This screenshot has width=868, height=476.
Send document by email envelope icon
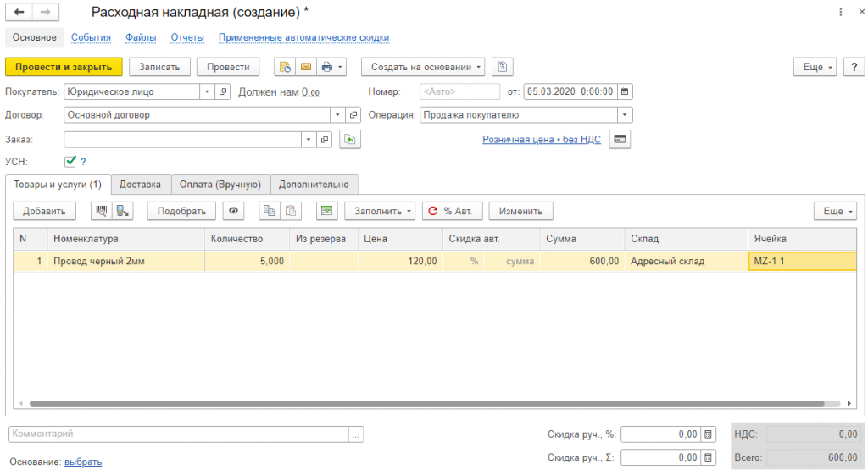tap(305, 67)
